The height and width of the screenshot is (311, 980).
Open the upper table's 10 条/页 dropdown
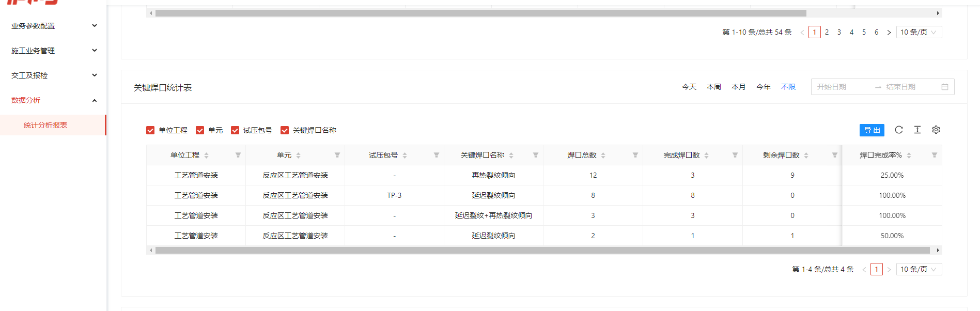[919, 32]
